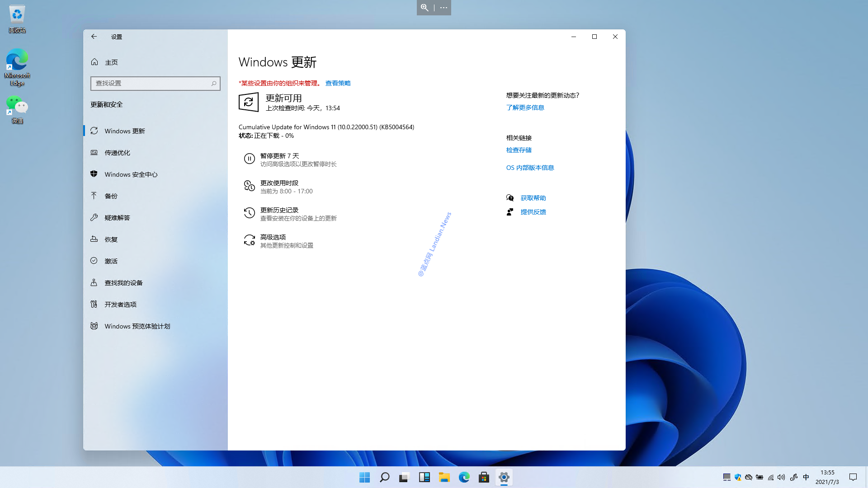868x488 pixels.
Task: Open 高级选项 advanced options
Action: click(x=273, y=237)
